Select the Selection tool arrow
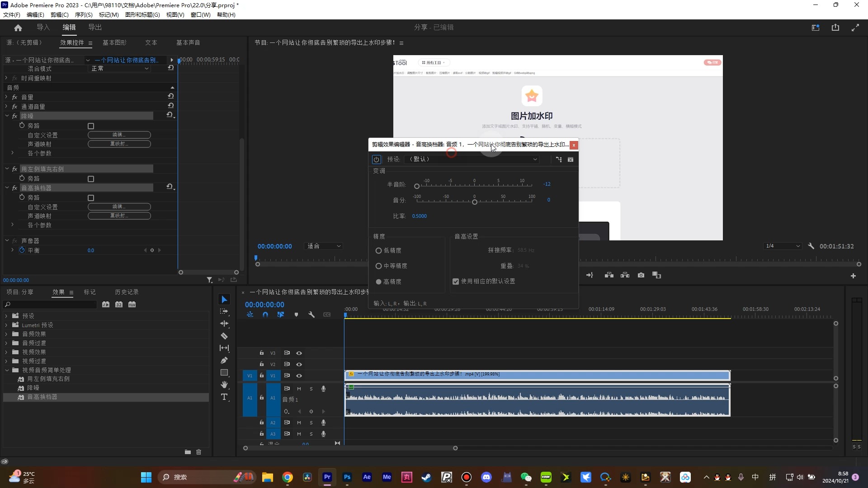868x488 pixels. [224, 300]
